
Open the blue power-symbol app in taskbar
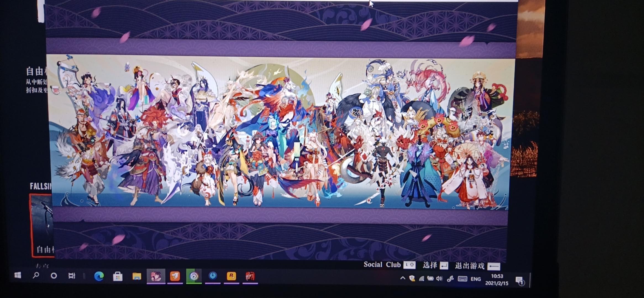coord(212,276)
